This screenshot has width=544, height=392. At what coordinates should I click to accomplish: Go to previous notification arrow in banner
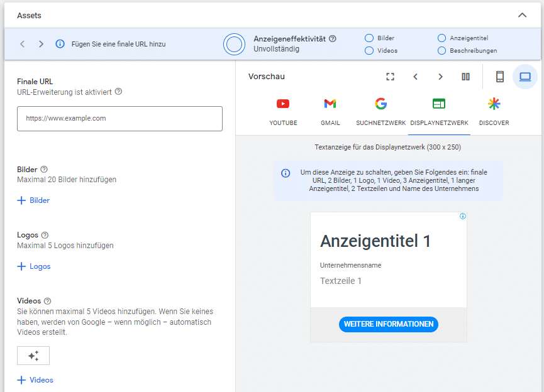click(23, 44)
